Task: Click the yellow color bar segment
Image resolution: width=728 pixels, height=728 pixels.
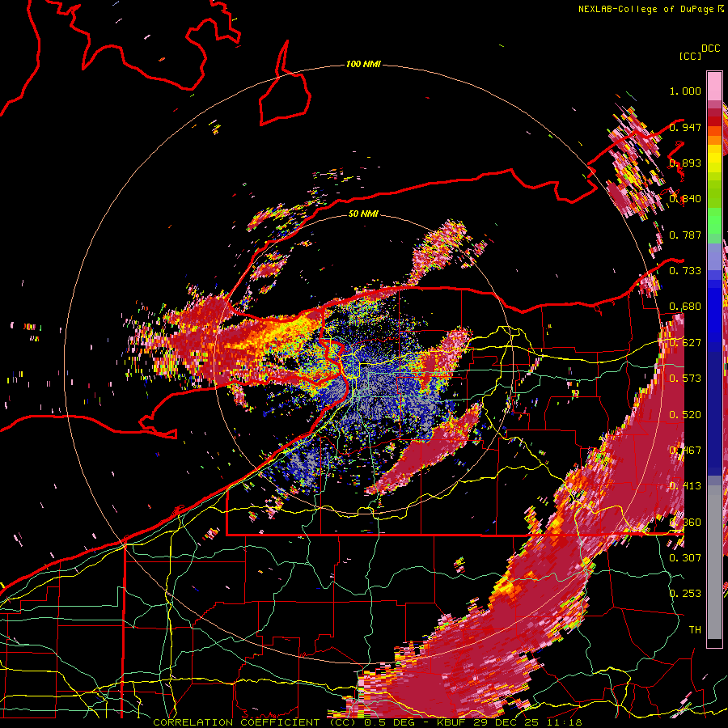Action: [x=714, y=158]
